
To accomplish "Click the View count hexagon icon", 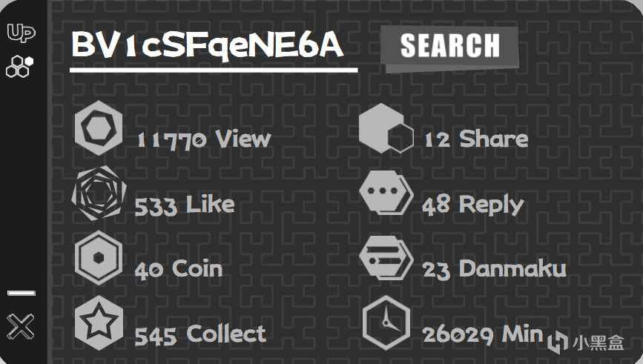I will [99, 129].
